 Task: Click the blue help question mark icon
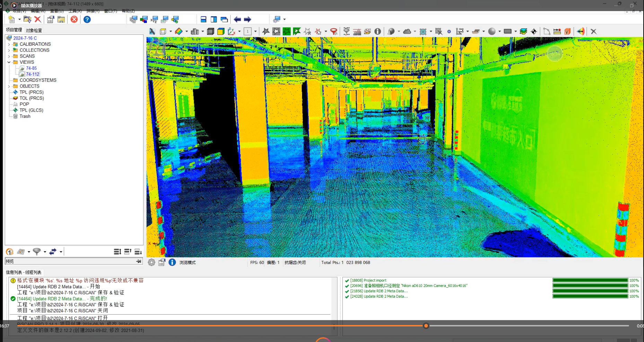click(x=87, y=19)
